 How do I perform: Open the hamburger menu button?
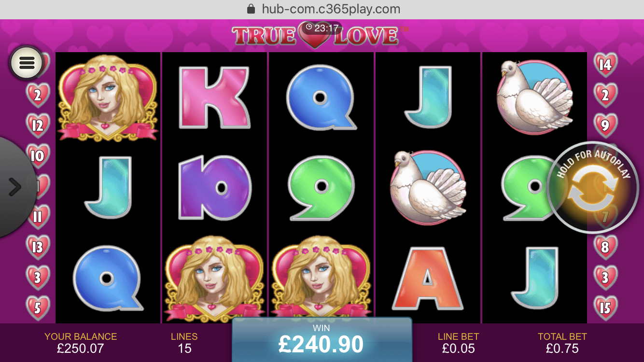point(27,62)
